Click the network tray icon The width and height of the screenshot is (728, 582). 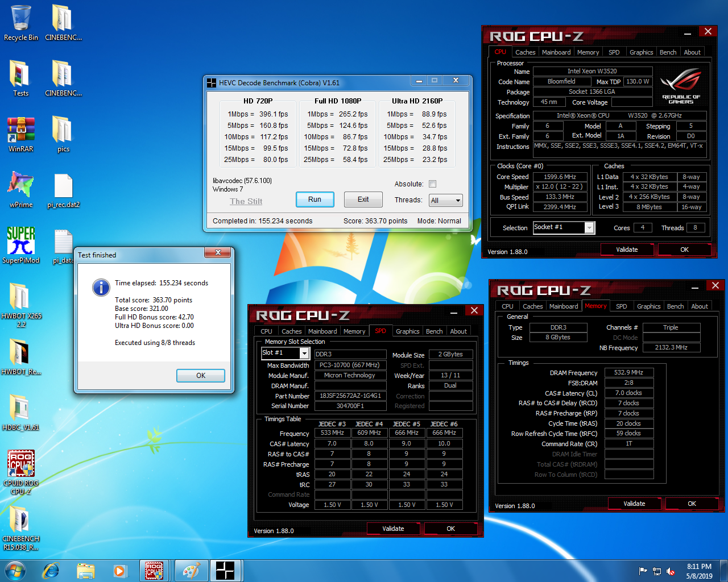point(657,571)
